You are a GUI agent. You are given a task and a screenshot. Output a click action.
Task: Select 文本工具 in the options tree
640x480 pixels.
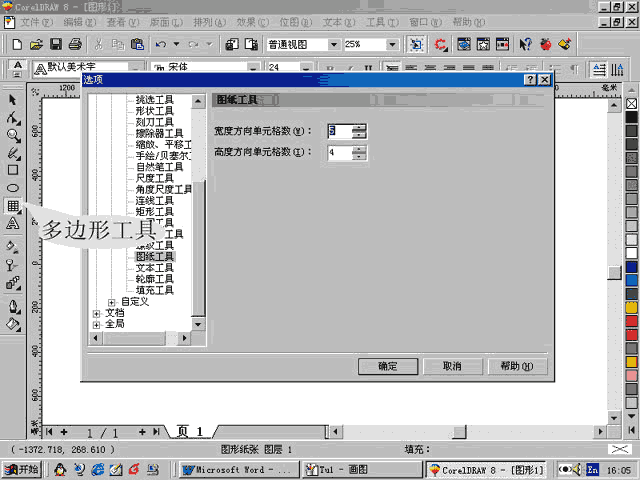(155, 268)
